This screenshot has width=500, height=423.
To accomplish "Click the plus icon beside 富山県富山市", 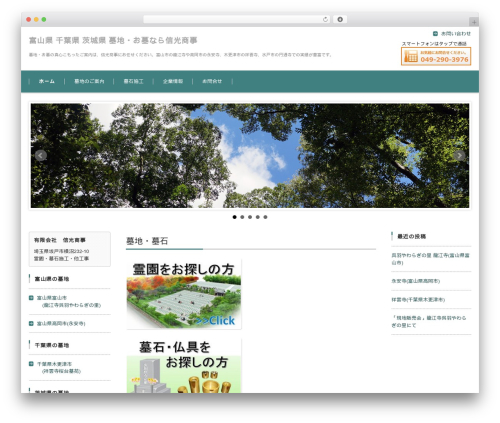I will pos(31,298).
